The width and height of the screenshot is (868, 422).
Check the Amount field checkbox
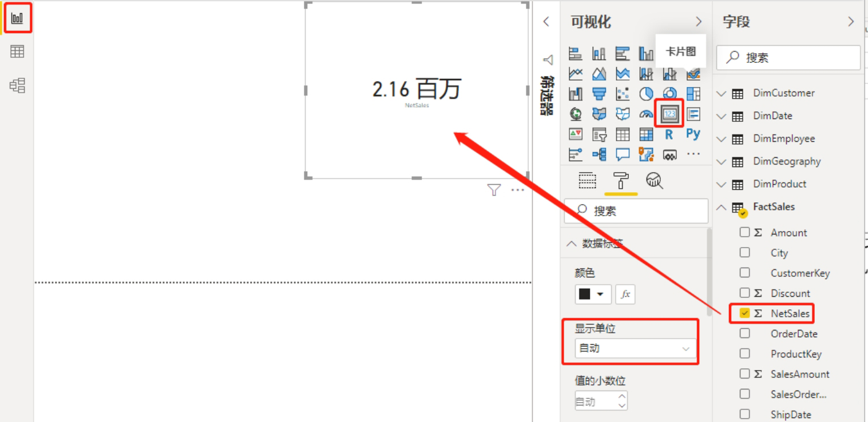(744, 232)
